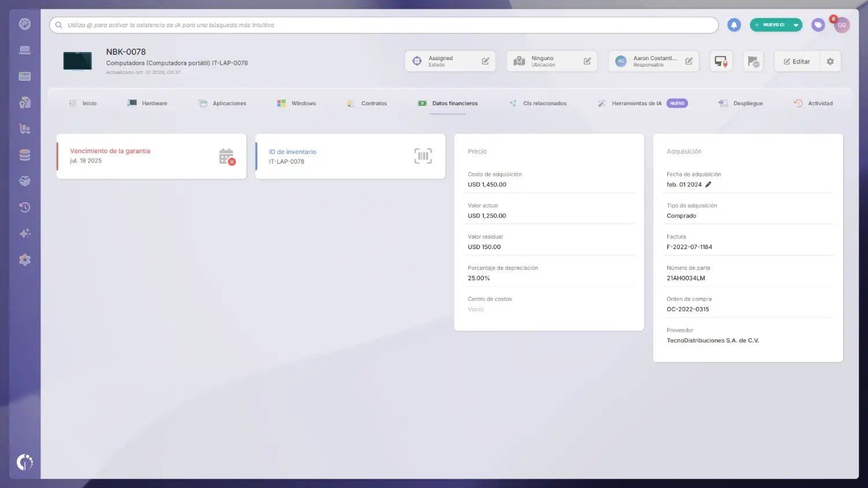Image resolution: width=868 pixels, height=488 pixels.
Task: Open the laptop assets icon in sidebar
Action: (x=25, y=50)
